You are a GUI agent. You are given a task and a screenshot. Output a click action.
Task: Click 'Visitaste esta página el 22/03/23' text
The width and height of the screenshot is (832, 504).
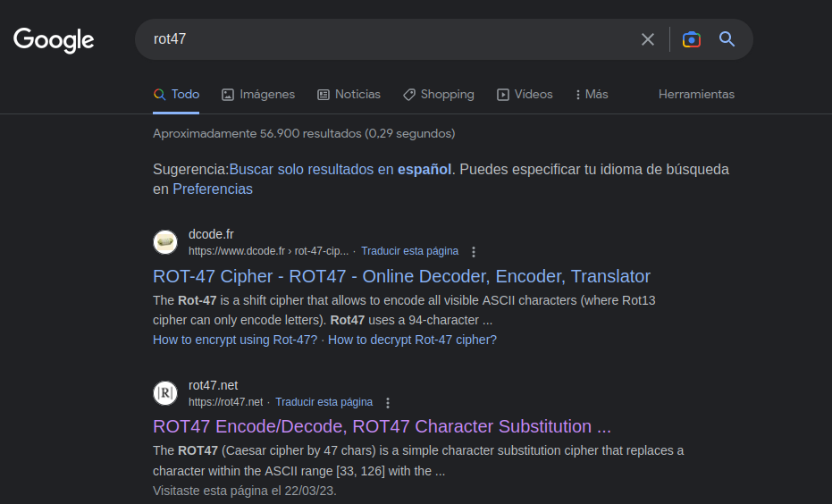(x=245, y=491)
